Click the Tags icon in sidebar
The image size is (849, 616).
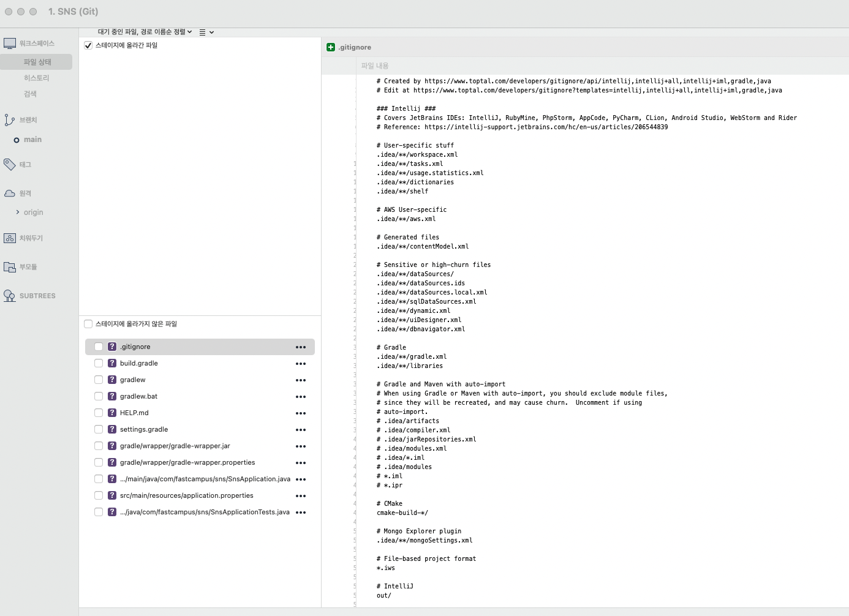point(9,165)
